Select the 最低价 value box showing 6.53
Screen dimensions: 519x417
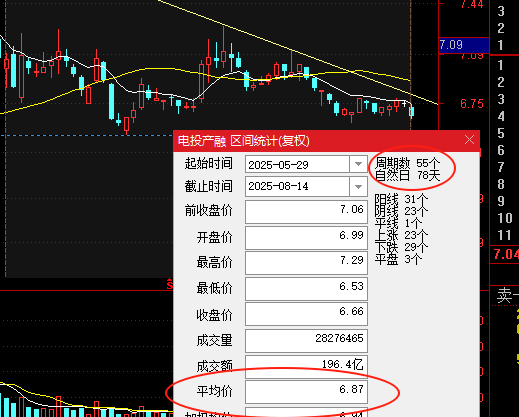tap(306, 288)
